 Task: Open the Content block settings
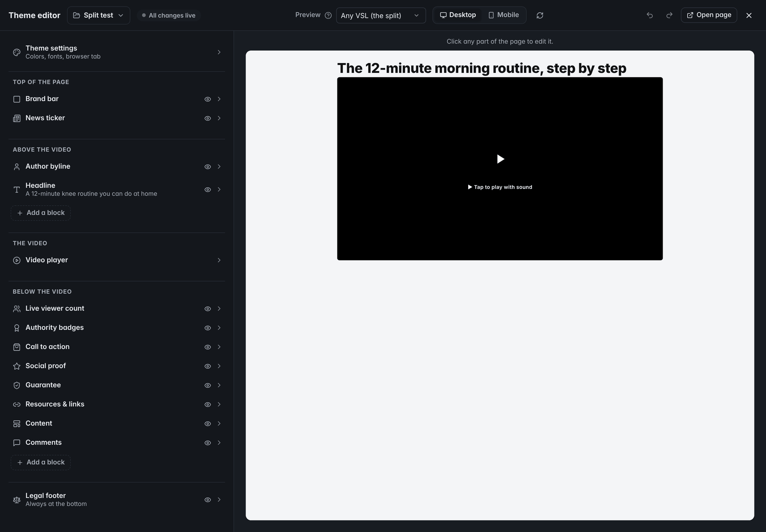[x=117, y=423]
